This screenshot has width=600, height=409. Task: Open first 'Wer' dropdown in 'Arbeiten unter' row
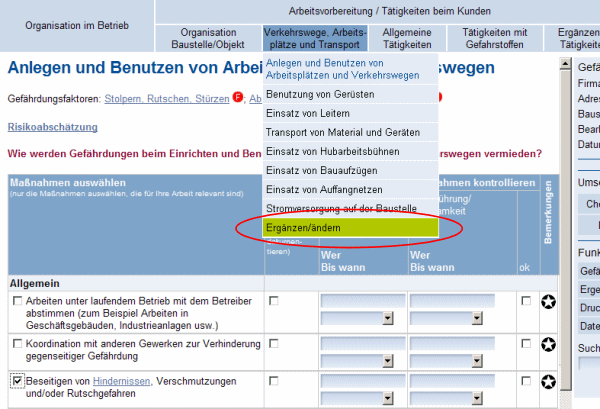(362, 300)
